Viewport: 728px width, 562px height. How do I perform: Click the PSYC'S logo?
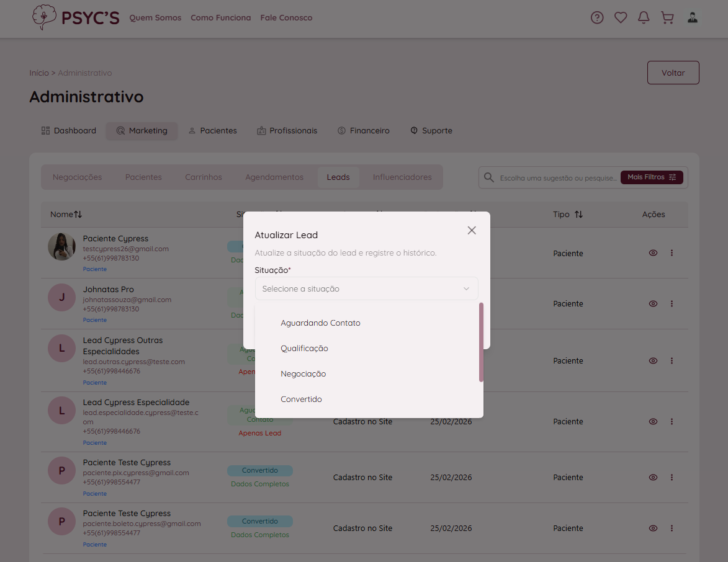click(x=76, y=18)
